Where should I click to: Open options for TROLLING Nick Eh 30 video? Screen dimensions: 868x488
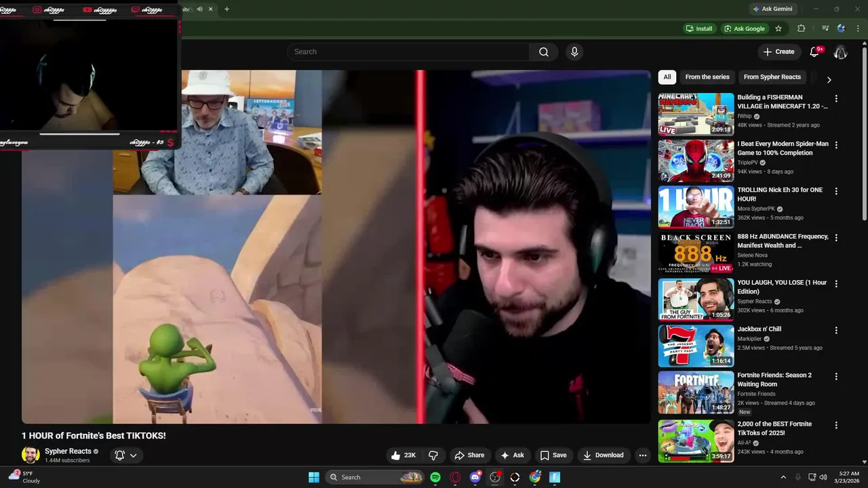point(836,191)
